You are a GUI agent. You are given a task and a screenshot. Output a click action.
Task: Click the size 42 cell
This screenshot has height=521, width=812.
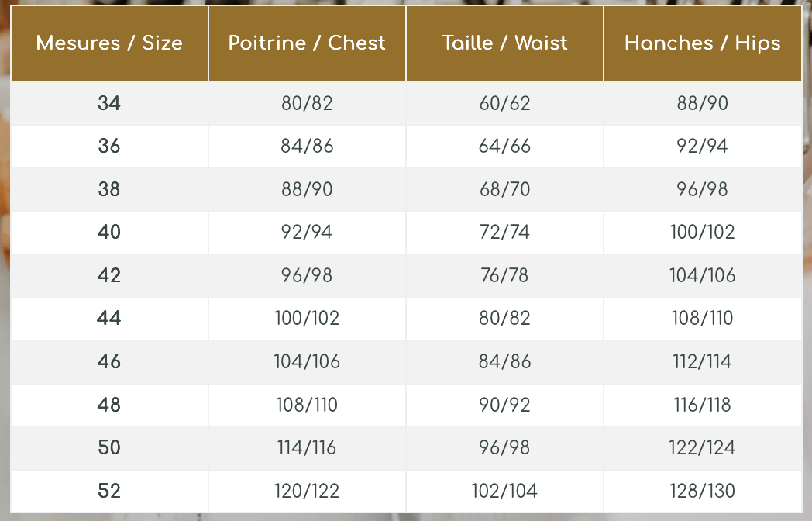pyautogui.click(x=109, y=275)
